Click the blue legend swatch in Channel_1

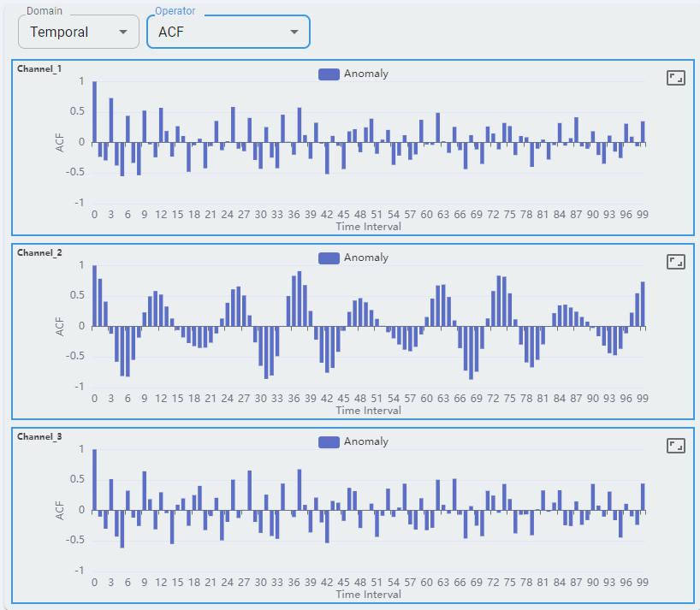[x=329, y=74]
